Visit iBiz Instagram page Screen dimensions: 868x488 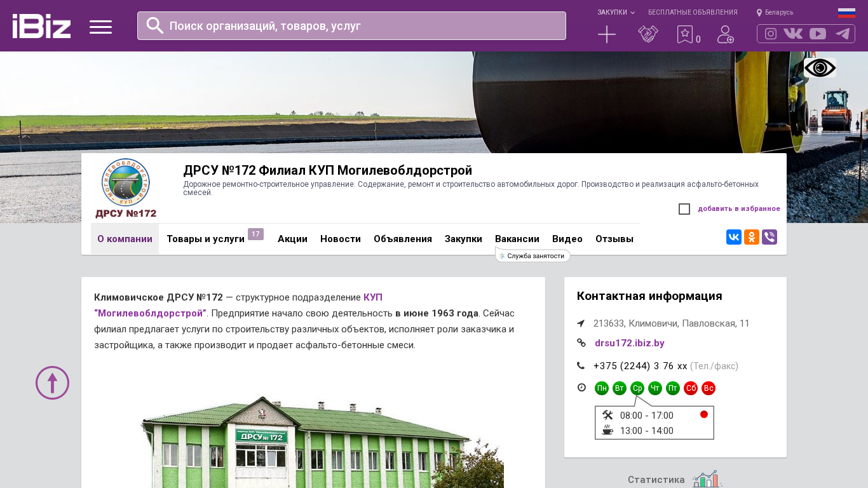(x=771, y=34)
